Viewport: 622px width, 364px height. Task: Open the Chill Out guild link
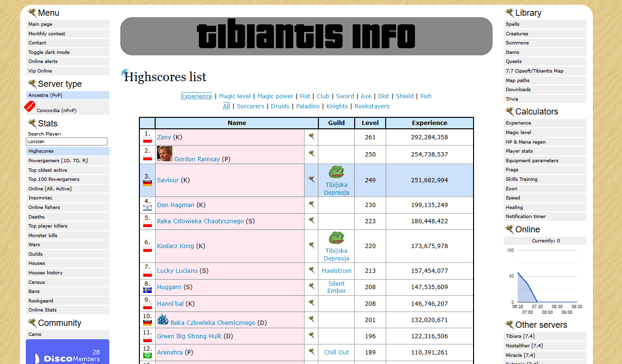click(337, 352)
